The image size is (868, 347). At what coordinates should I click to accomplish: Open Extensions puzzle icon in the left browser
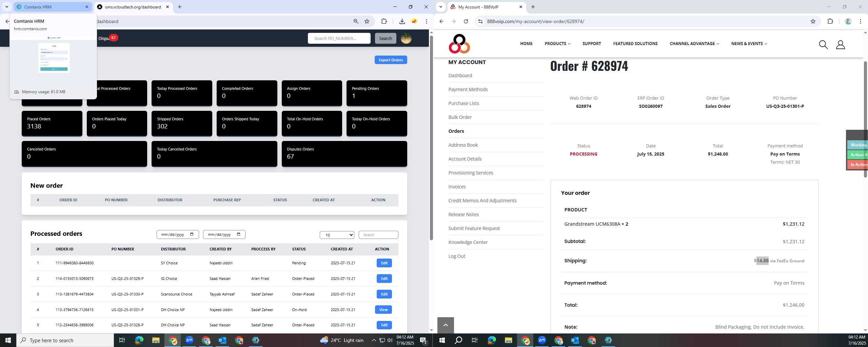tap(384, 21)
